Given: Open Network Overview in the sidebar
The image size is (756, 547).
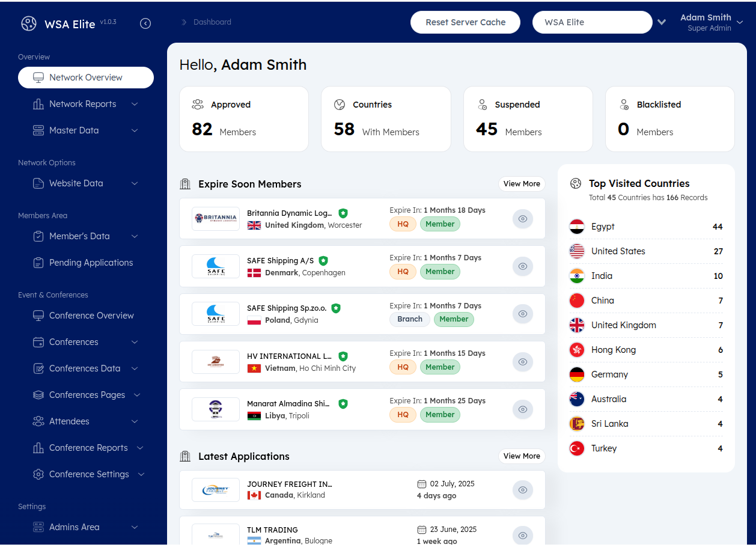Looking at the screenshot, I should click(x=86, y=78).
